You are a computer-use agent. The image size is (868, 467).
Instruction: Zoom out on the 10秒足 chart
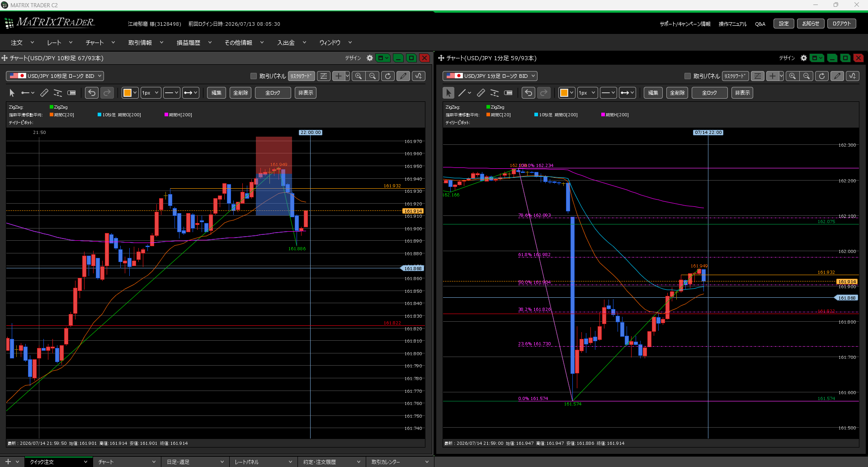pyautogui.click(x=373, y=76)
